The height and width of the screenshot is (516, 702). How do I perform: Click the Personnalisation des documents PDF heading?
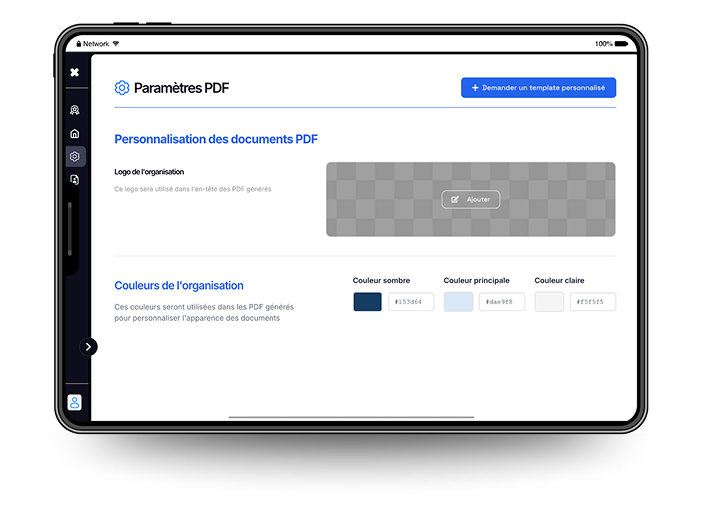click(216, 139)
